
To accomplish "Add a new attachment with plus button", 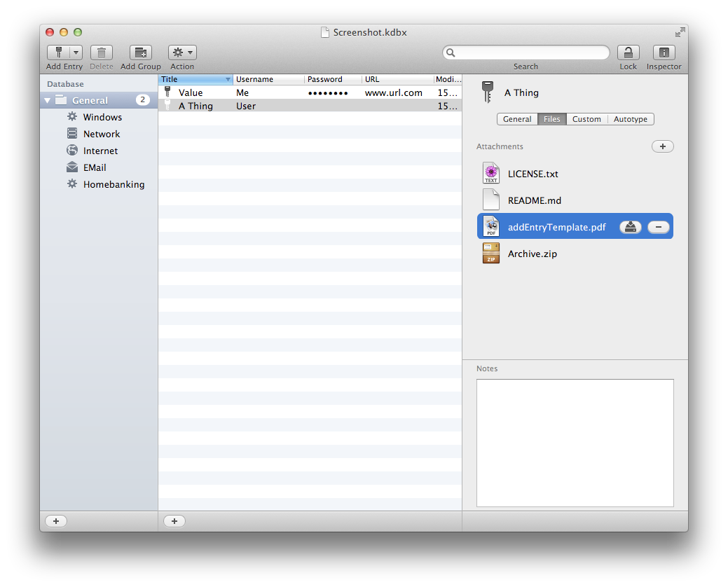I will point(662,146).
